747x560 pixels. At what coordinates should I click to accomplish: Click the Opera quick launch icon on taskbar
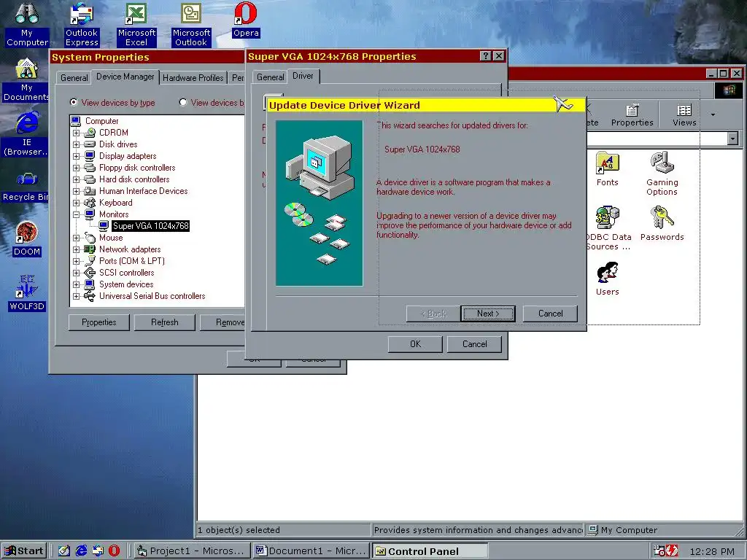click(x=114, y=551)
